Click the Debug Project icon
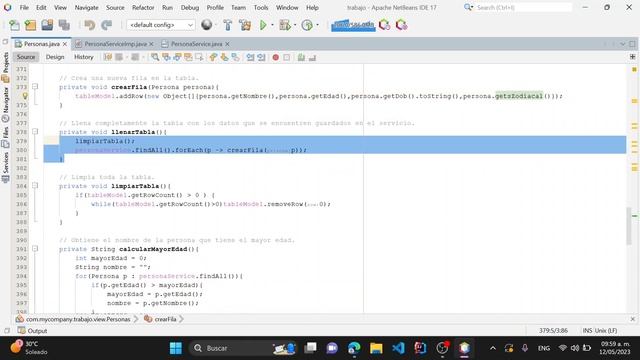The width and height of the screenshot is (640, 360). point(284,25)
